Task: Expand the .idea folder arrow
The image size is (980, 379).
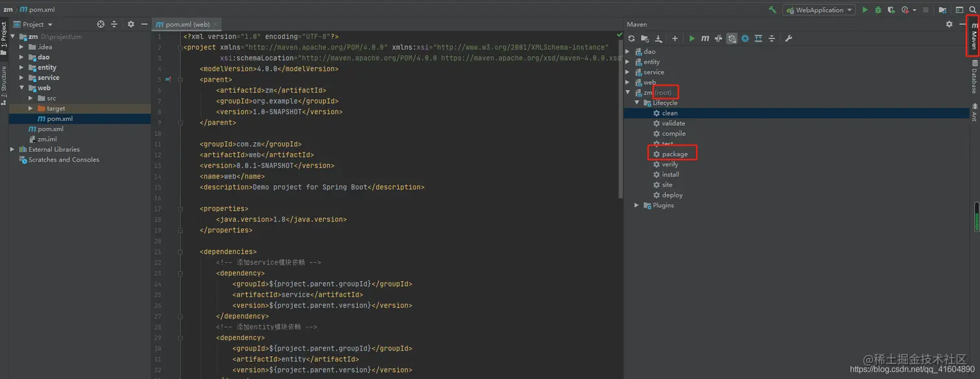Action: 21,47
